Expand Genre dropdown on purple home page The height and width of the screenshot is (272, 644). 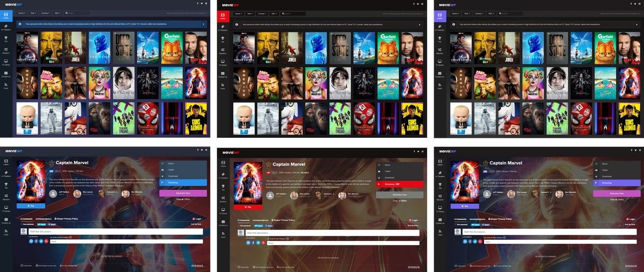pyautogui.click(x=455, y=13)
